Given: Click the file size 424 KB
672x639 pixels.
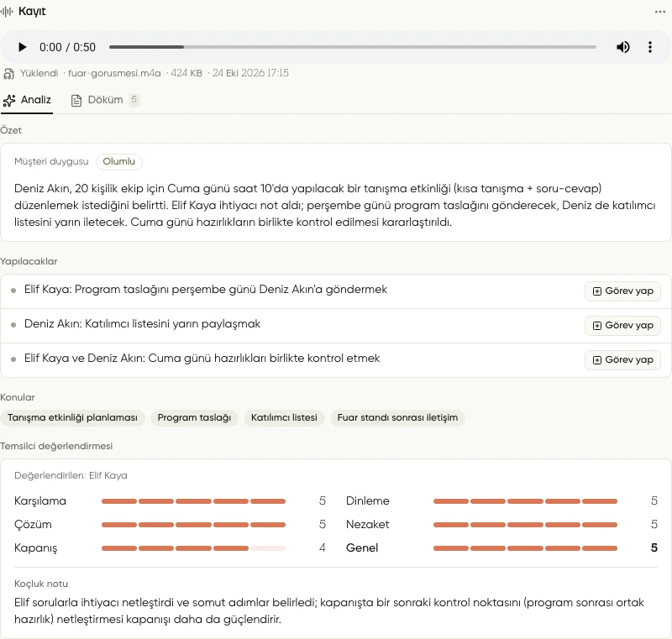Looking at the screenshot, I should [186, 73].
